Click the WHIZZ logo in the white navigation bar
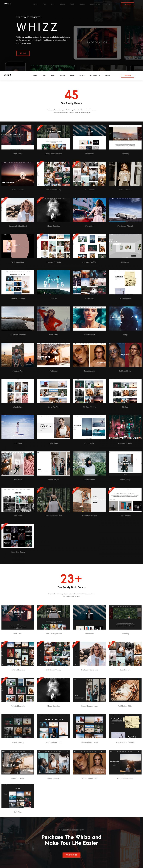The height and width of the screenshot is (868, 143). [7, 75]
